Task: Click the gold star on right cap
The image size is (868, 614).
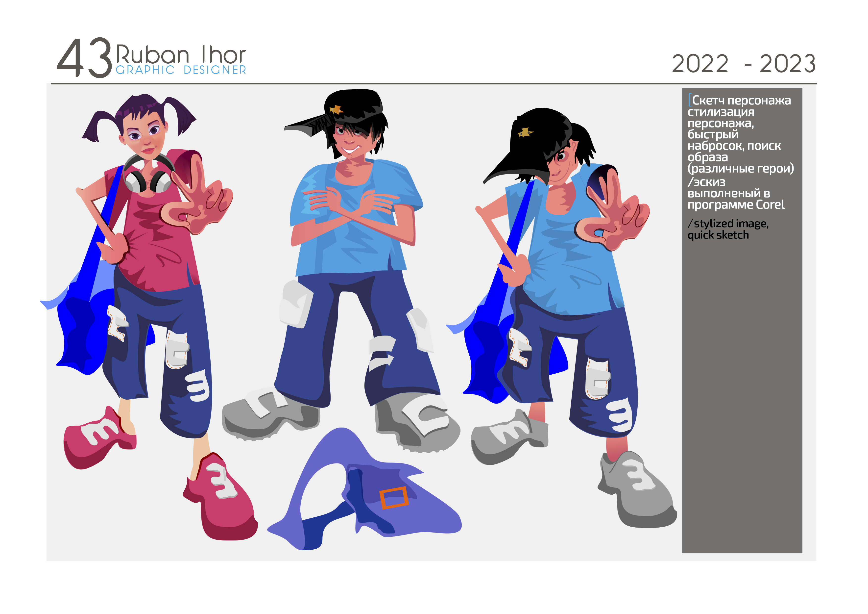Action: click(525, 132)
